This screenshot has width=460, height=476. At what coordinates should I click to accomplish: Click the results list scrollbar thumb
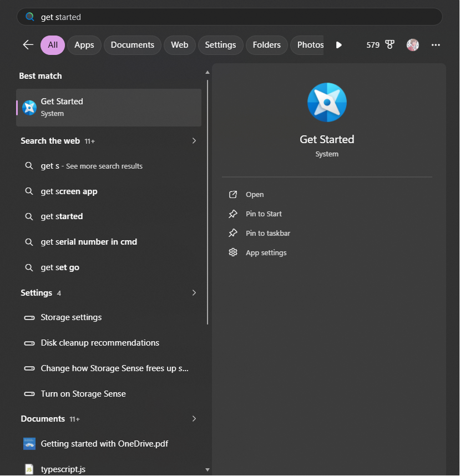208,202
